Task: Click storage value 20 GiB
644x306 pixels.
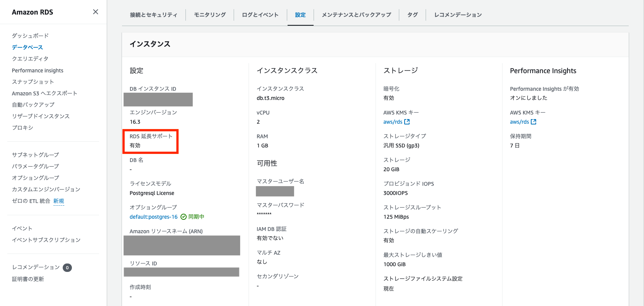Action: point(391,169)
